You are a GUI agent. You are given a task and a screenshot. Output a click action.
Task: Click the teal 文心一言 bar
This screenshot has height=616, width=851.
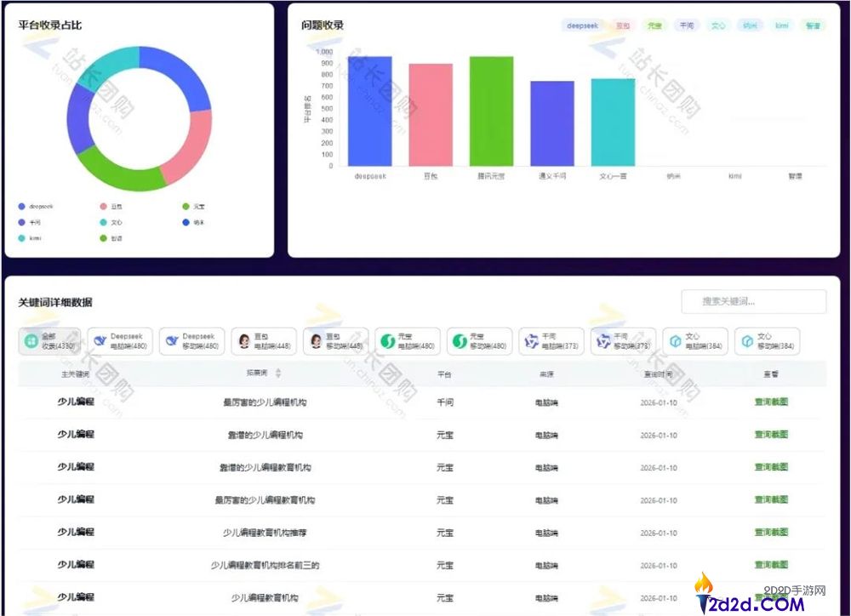pyautogui.click(x=613, y=123)
